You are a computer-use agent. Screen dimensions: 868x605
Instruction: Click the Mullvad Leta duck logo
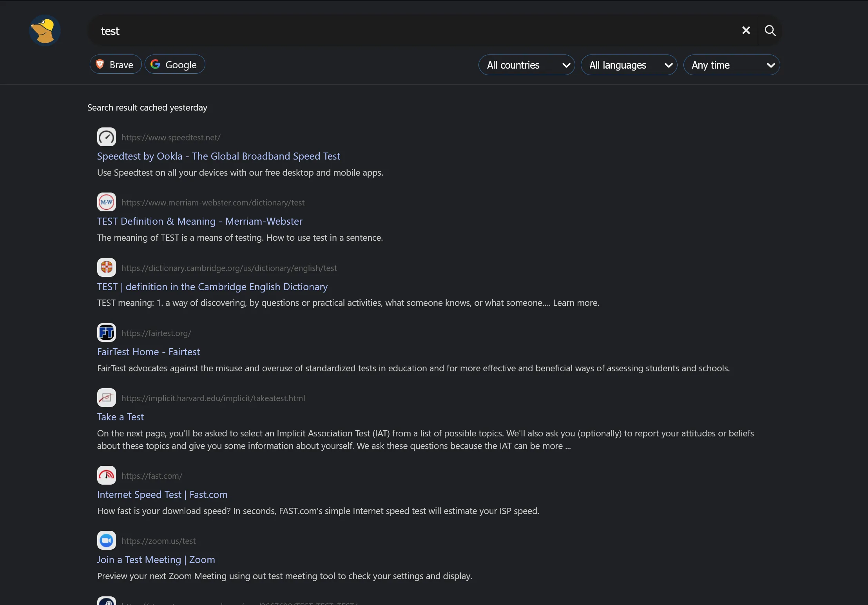pyautogui.click(x=45, y=31)
